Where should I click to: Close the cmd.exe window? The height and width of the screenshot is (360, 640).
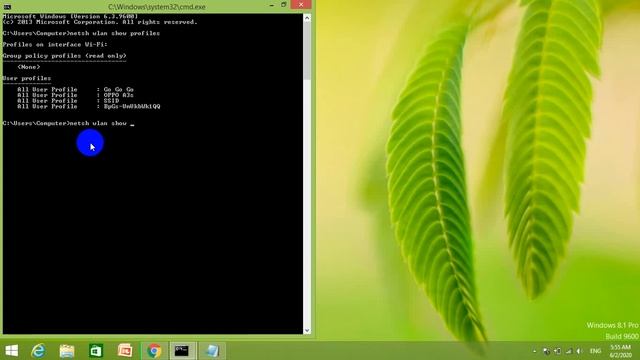(x=301, y=5)
